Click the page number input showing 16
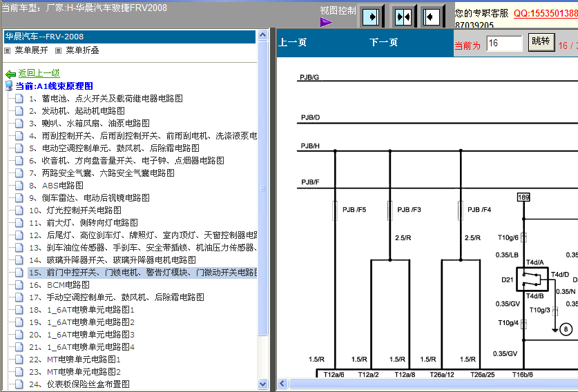Viewport: 578px width, 392px height. [x=504, y=43]
